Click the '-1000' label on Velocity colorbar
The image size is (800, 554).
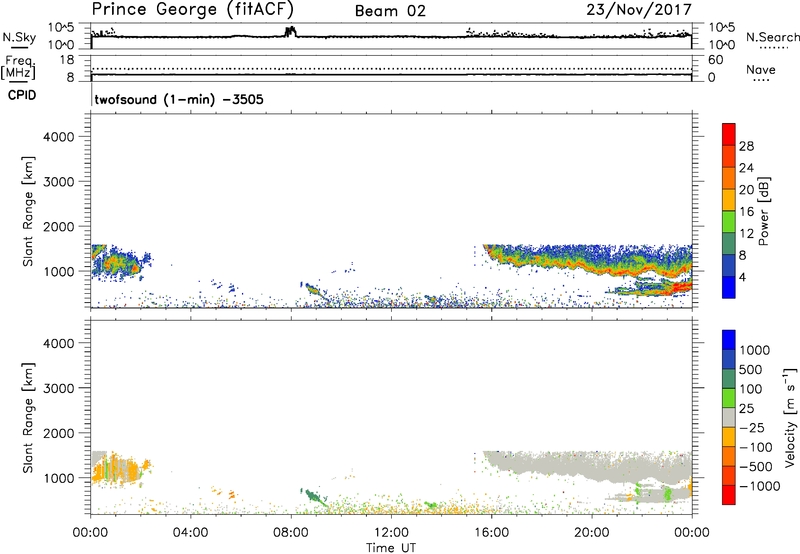pyautogui.click(x=759, y=486)
